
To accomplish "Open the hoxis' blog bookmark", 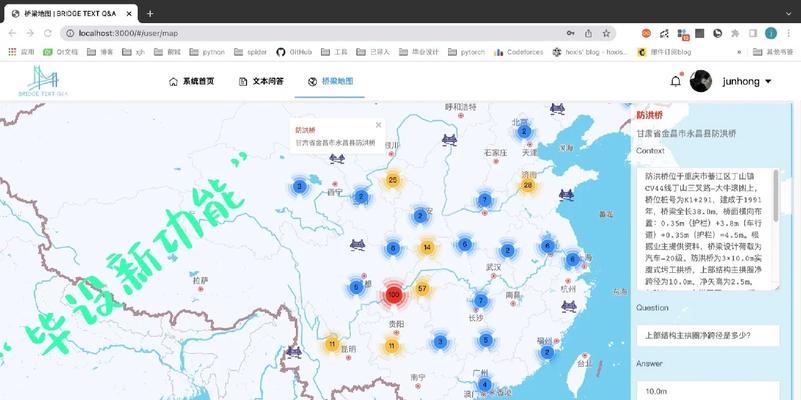I will [590, 52].
